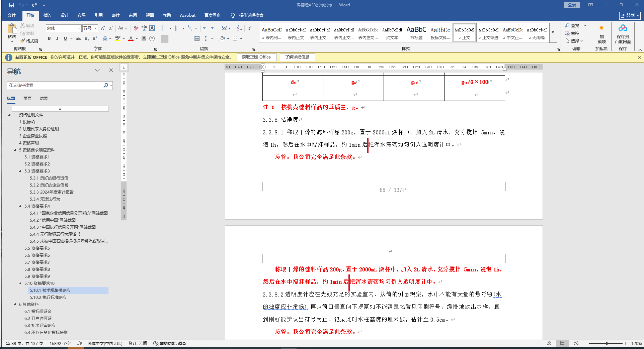644x349 pixels.
Task: Clear all formatting with the eraser icon
Action: (x=136, y=28)
